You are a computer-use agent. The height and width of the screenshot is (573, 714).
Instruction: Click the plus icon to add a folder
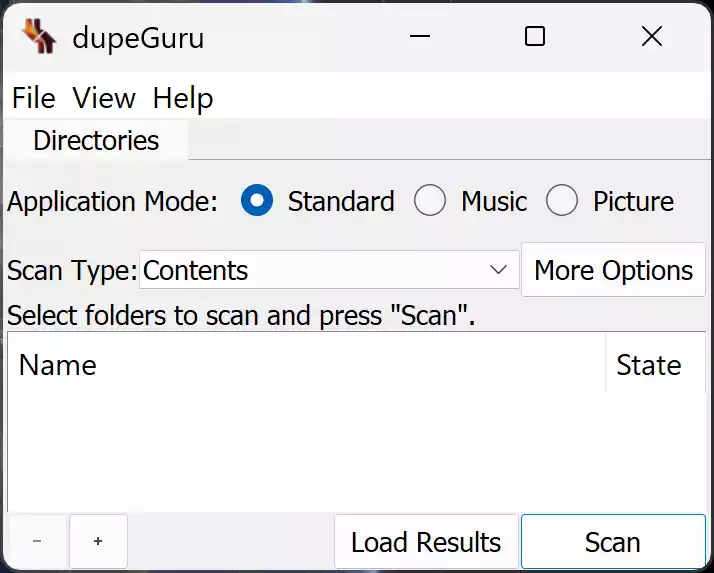coord(98,541)
